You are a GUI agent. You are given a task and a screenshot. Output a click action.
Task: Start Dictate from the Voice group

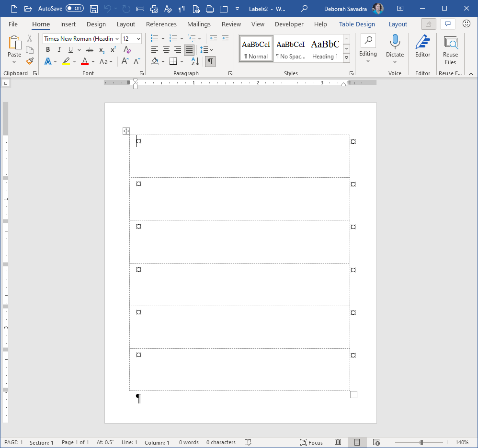[395, 46]
